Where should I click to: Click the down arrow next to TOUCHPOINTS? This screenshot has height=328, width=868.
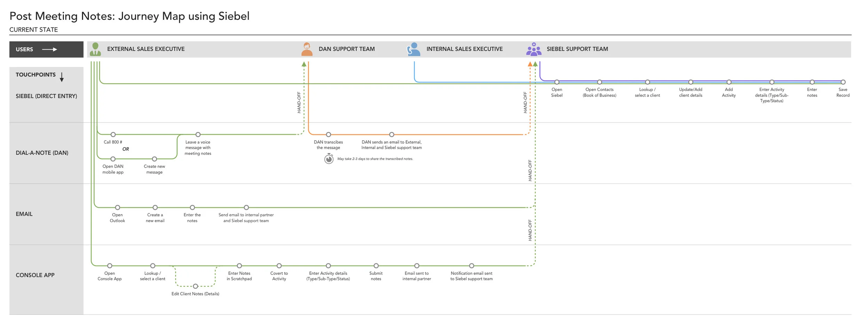coord(62,77)
